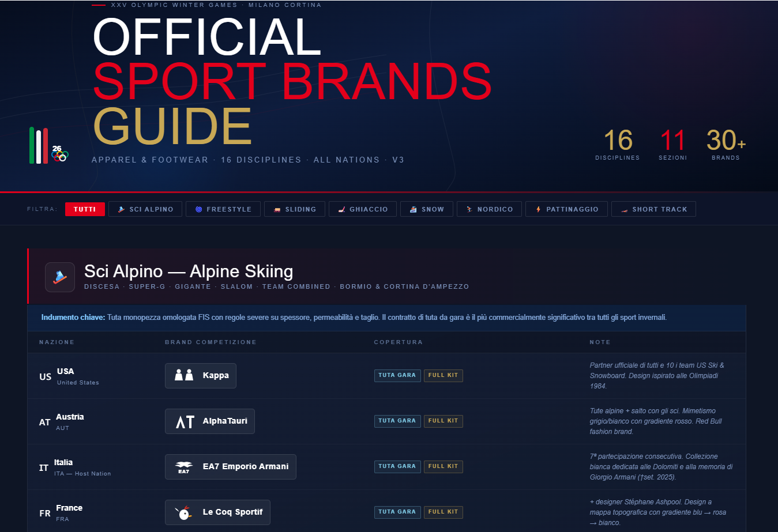Click the 30+ Brands counter

pyautogui.click(x=726, y=145)
